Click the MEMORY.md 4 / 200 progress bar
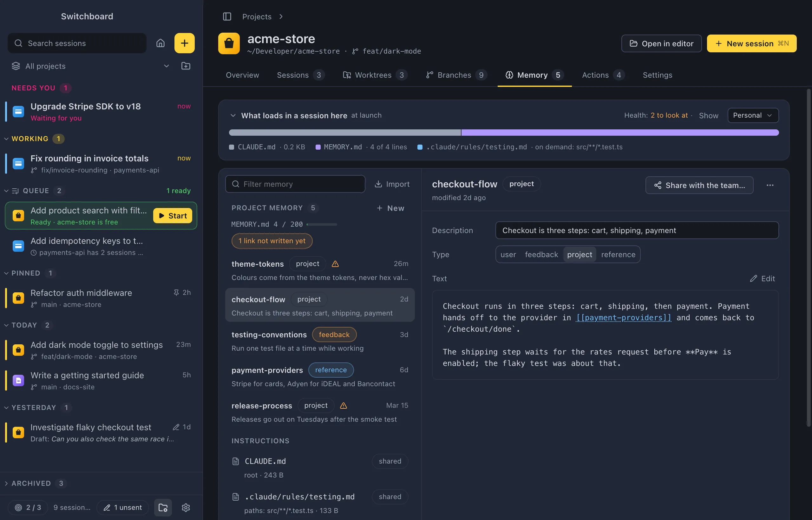Viewport: 812px width, 520px height. tap(322, 224)
